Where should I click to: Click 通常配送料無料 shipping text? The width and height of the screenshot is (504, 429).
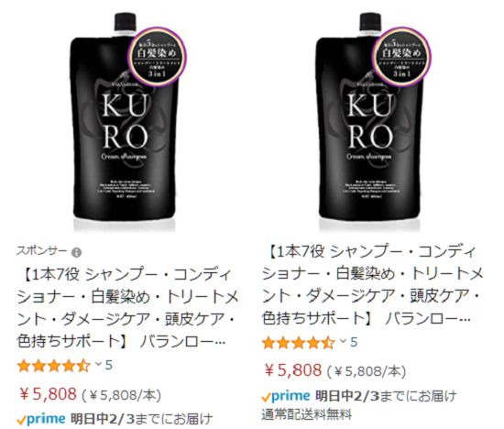click(306, 415)
